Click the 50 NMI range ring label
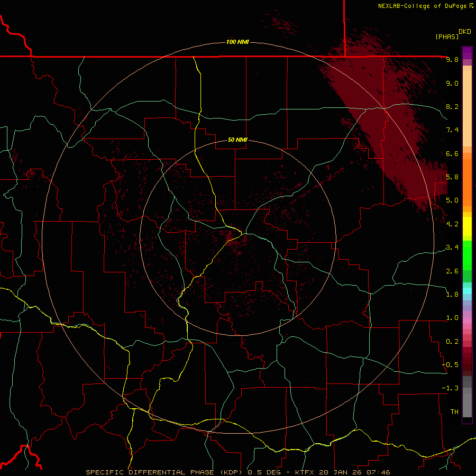The image size is (476, 476). click(237, 140)
